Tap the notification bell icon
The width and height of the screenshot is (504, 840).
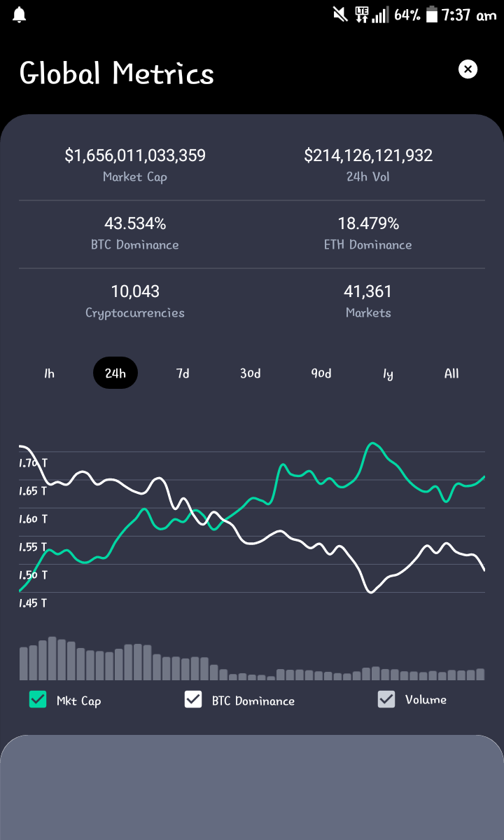click(20, 15)
